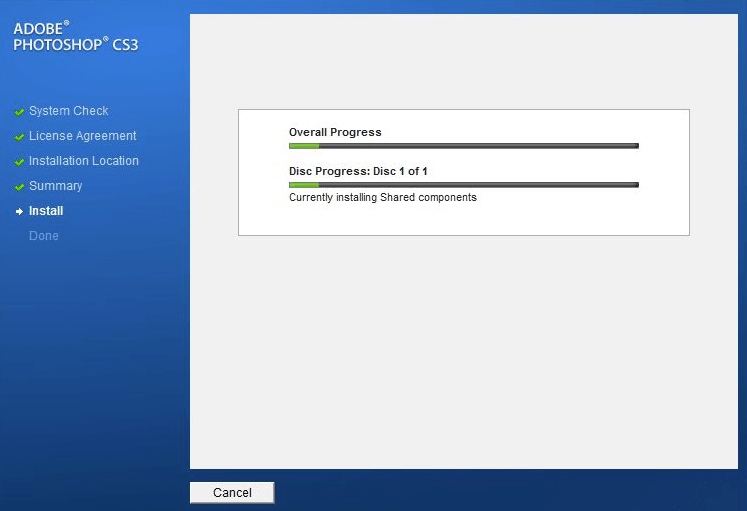The width and height of the screenshot is (747, 511).
Task: Click the Overall Progress heading
Action: [x=335, y=132]
